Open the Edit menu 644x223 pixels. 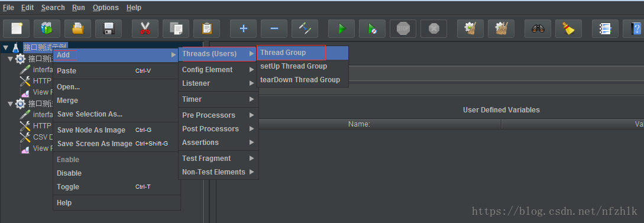(28, 8)
